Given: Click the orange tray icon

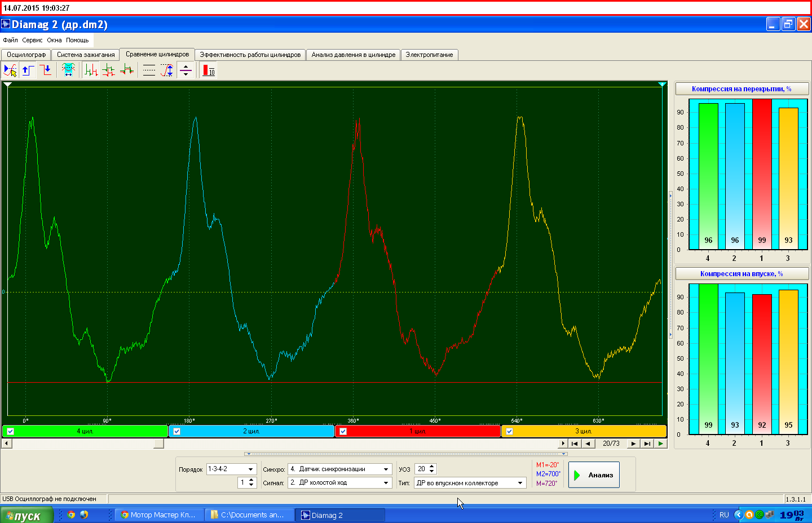Looking at the screenshot, I should [x=749, y=515].
